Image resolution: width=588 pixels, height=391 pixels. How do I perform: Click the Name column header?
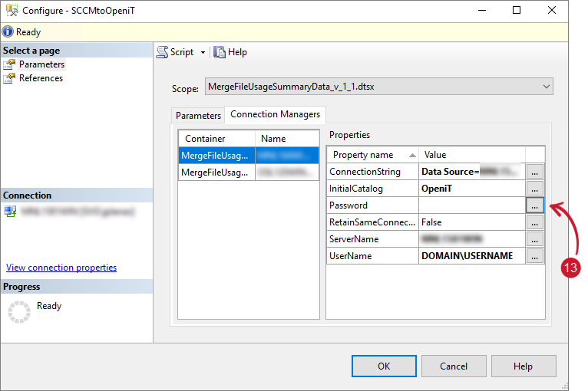(287, 139)
